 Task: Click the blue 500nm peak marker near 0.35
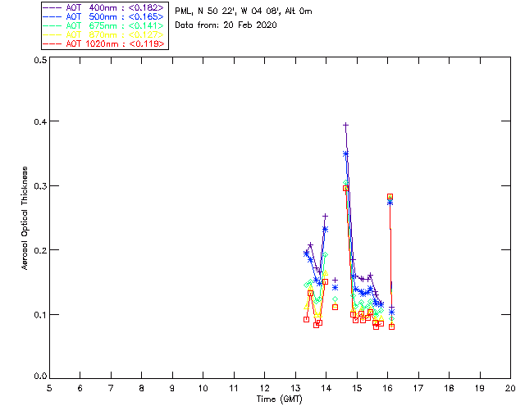[345, 154]
